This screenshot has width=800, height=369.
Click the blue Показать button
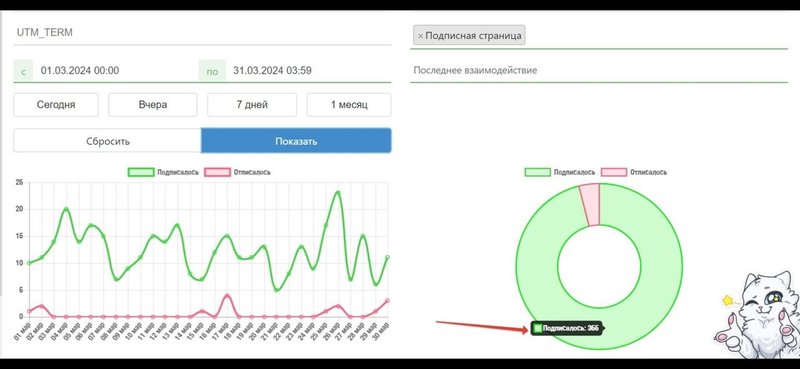tap(296, 141)
